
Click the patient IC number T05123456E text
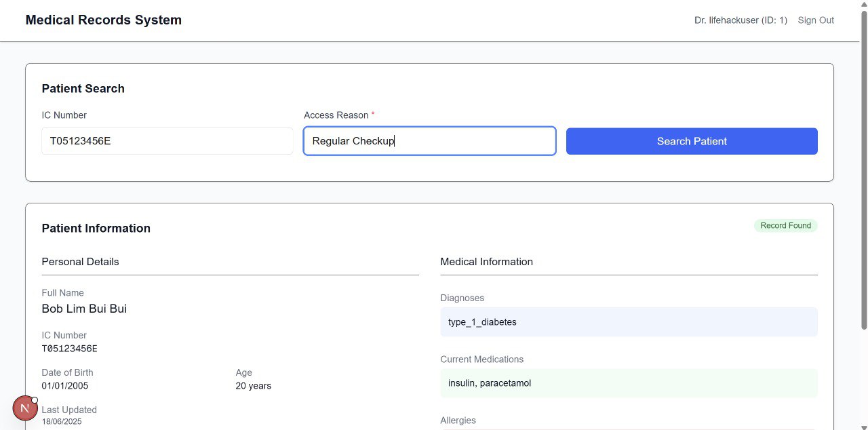pos(70,349)
